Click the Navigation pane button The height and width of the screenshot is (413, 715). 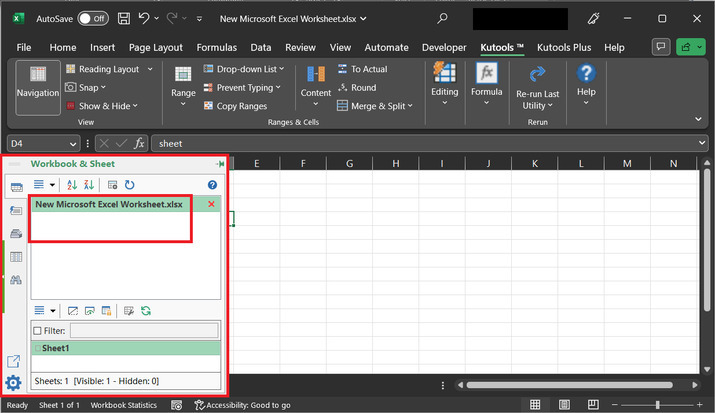point(37,85)
